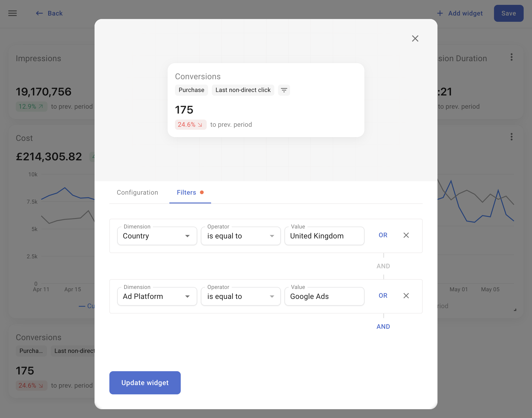The width and height of the screenshot is (532, 418).
Task: Click AND below the Ad Platform filter
Action: coord(383,326)
